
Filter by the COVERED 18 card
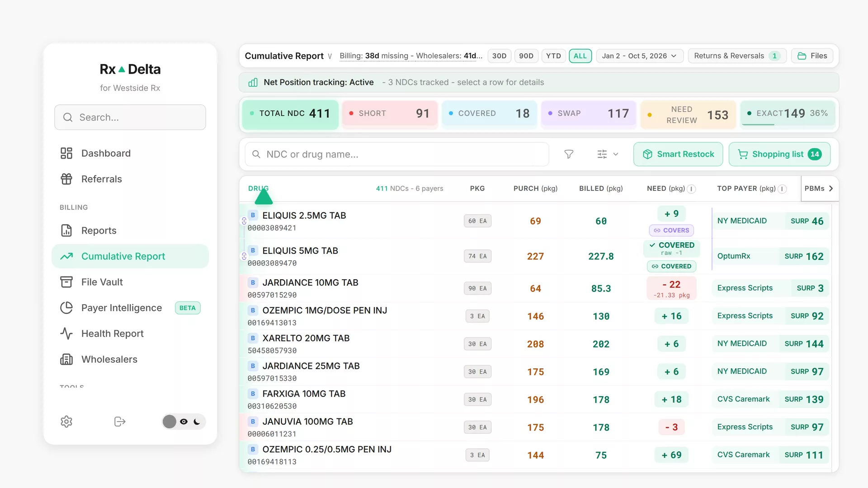489,113
